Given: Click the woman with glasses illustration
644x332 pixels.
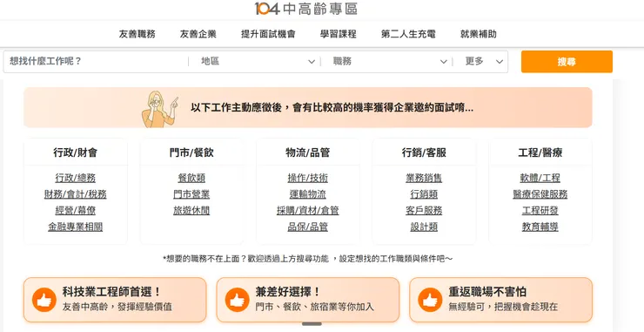Looking at the screenshot, I should click(x=160, y=109).
